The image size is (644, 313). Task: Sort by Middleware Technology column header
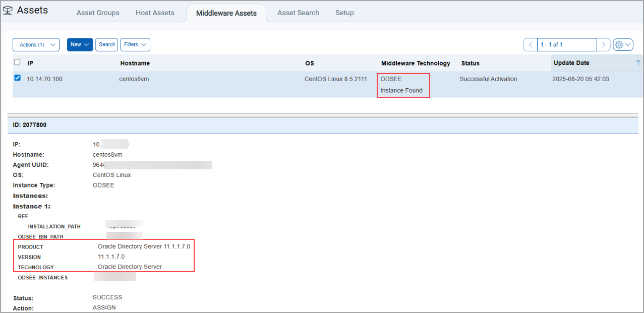click(416, 64)
